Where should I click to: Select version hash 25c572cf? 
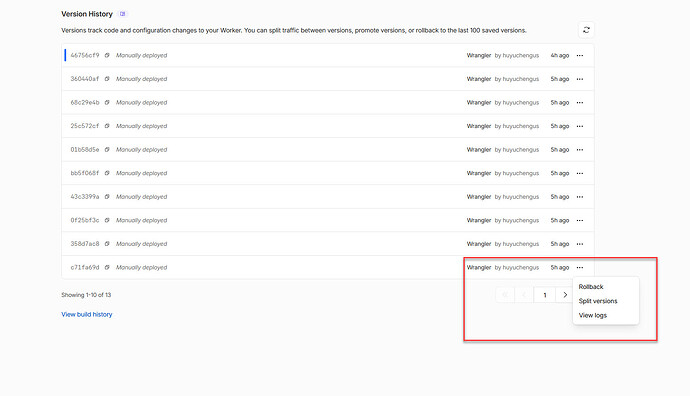[85, 126]
